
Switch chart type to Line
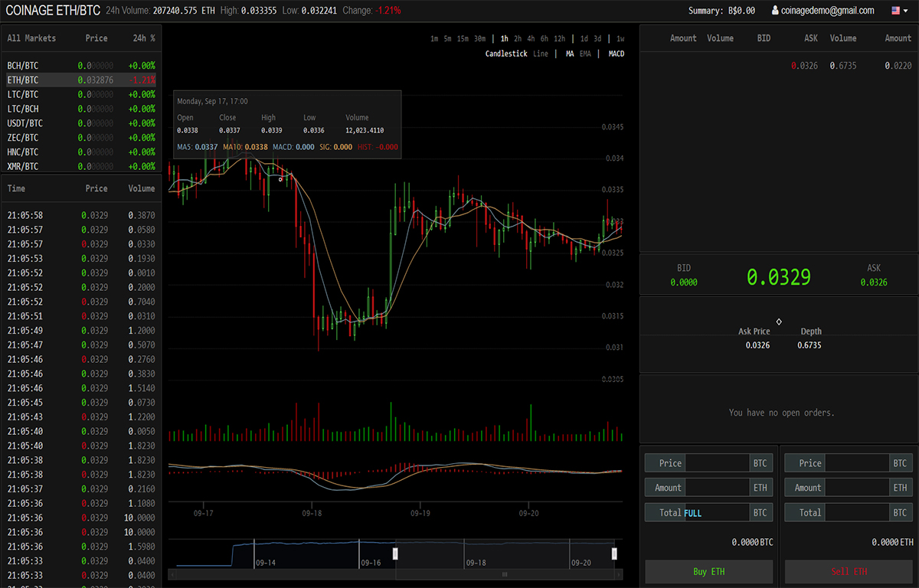[x=541, y=54]
